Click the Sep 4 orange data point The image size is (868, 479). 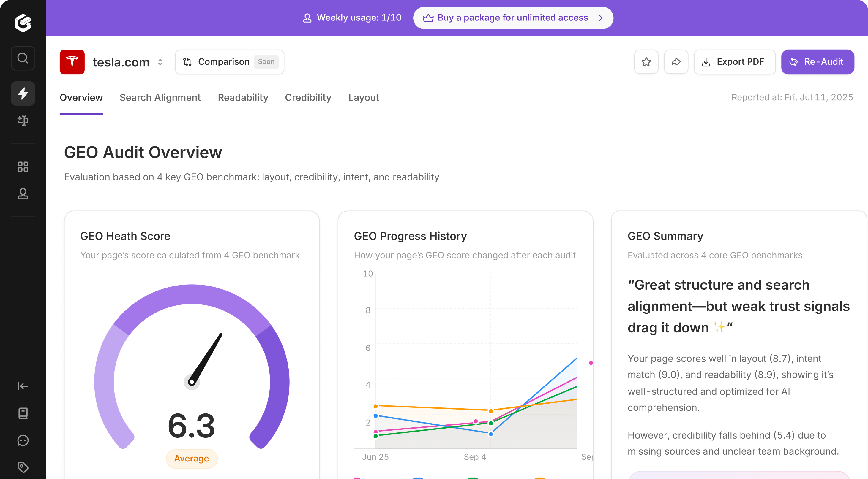tap(491, 411)
